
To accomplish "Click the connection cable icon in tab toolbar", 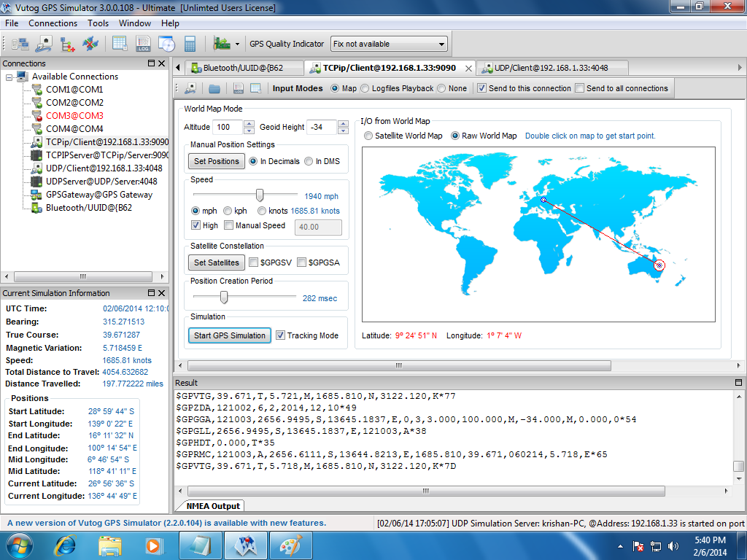I will [x=190, y=88].
